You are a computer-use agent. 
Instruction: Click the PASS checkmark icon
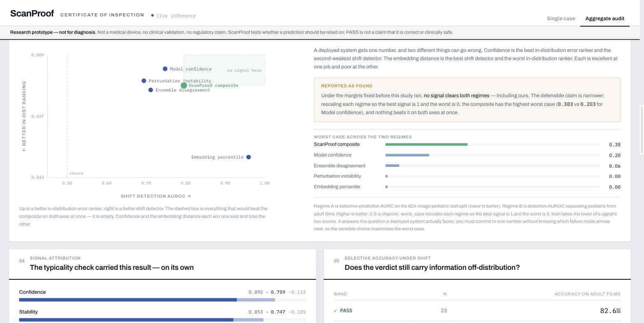click(336, 311)
